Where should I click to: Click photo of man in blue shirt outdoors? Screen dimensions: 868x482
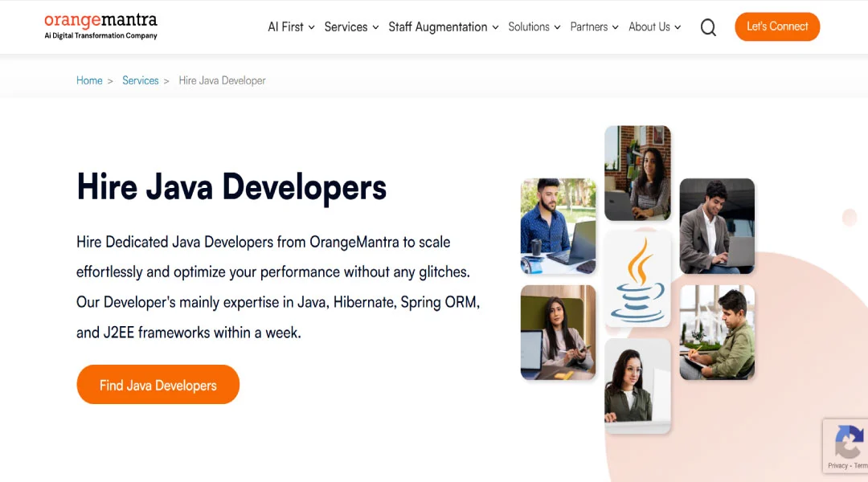[558, 226]
